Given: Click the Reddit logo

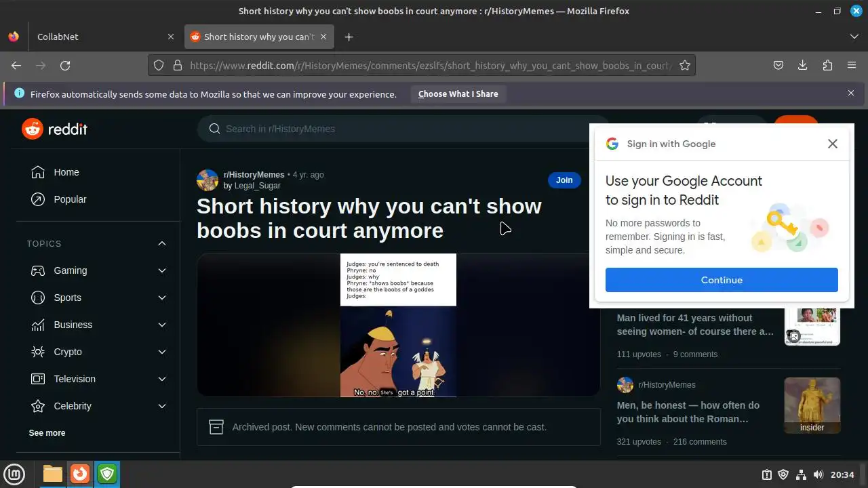Looking at the screenshot, I should tap(54, 129).
